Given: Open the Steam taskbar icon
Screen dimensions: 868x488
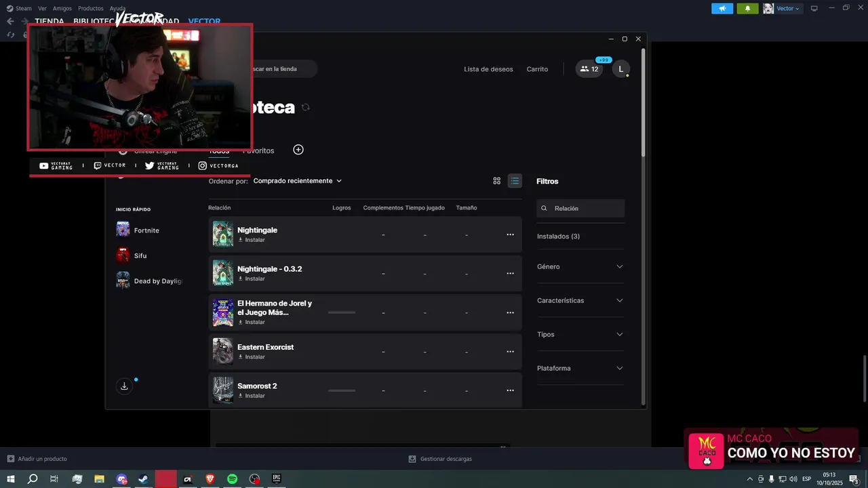Looking at the screenshot, I should point(144,479).
